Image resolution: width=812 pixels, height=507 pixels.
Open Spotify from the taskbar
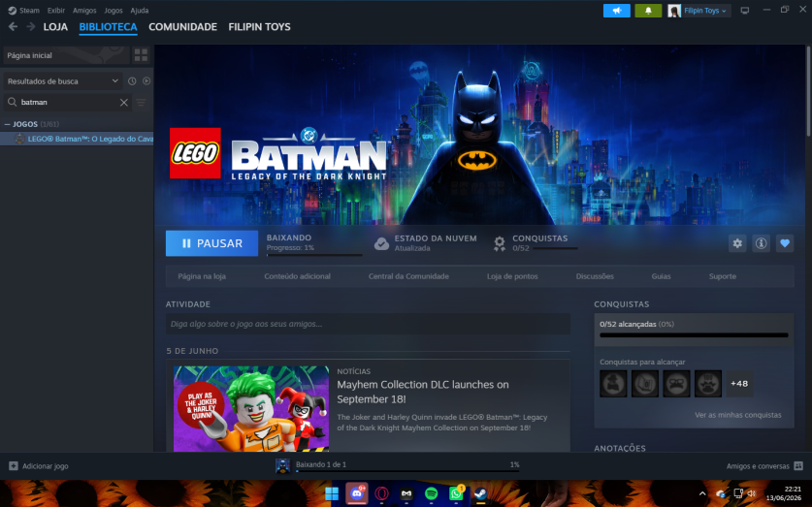pyautogui.click(x=431, y=493)
